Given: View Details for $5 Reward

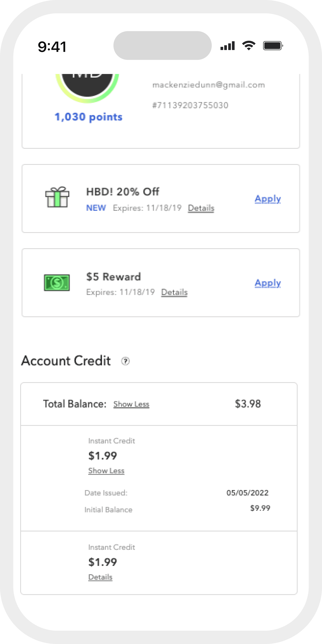Looking at the screenshot, I should [174, 292].
